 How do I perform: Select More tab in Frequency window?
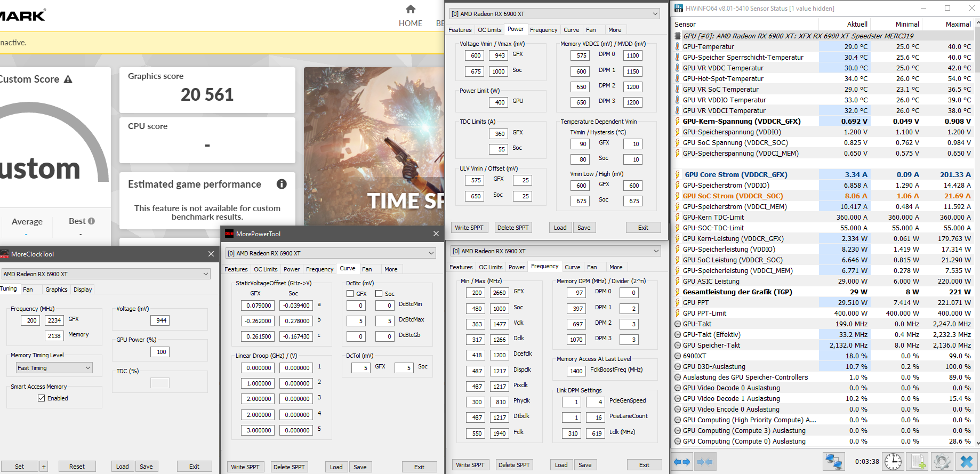click(616, 267)
